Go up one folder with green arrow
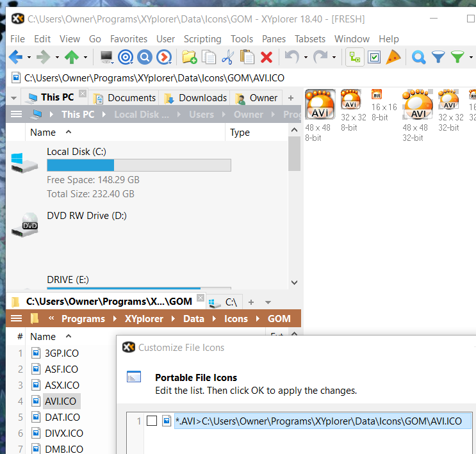The image size is (476, 454). click(x=72, y=57)
